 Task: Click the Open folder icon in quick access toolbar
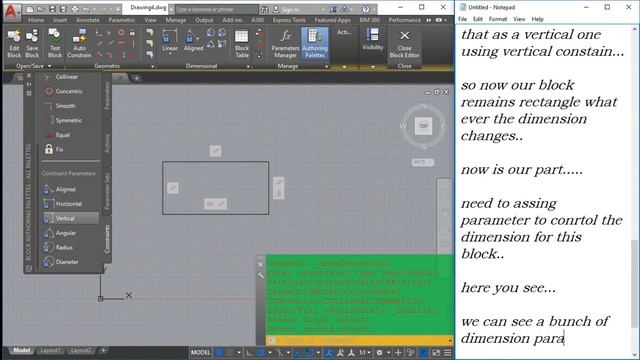[x=41, y=9]
